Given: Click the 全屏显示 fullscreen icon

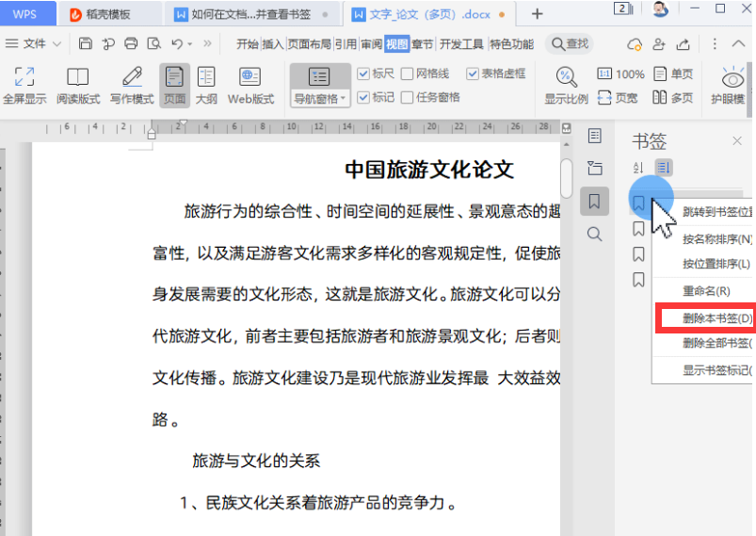Looking at the screenshot, I should 24,77.
